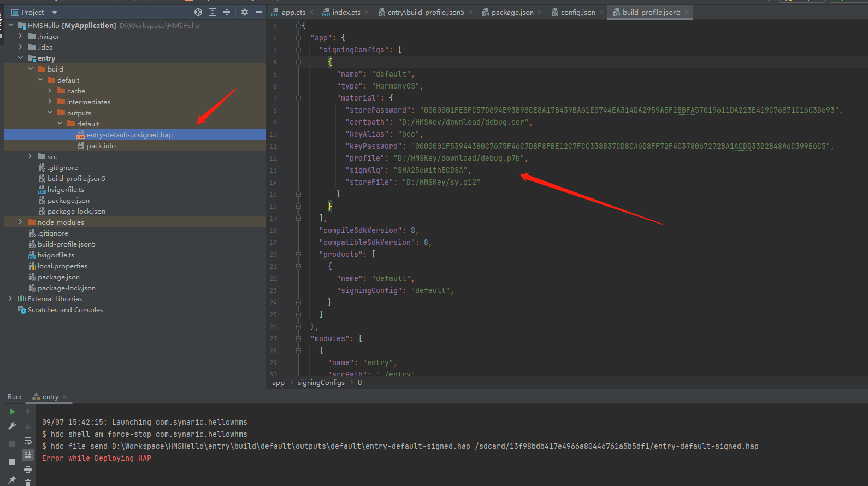
Task: Collapse the entry module folder
Action: click(21, 58)
